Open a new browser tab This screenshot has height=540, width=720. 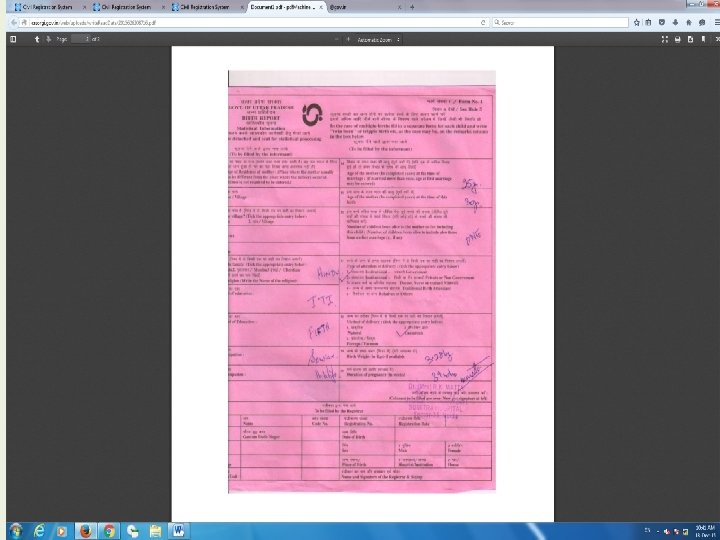click(412, 7)
